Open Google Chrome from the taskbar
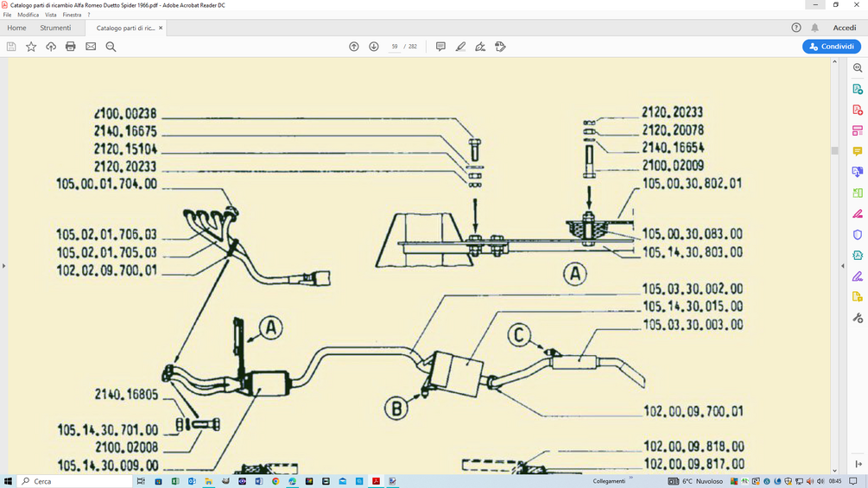Image resolution: width=868 pixels, height=488 pixels. 276,481
